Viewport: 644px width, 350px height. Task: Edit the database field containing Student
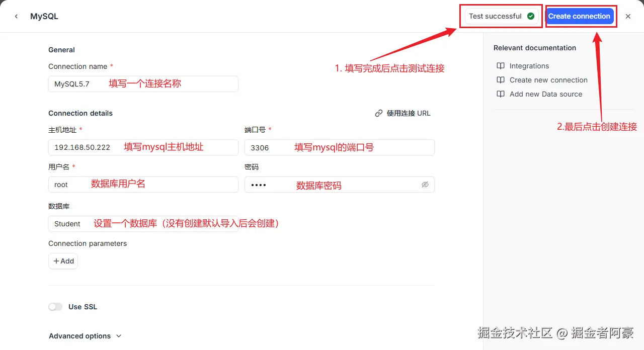143,224
